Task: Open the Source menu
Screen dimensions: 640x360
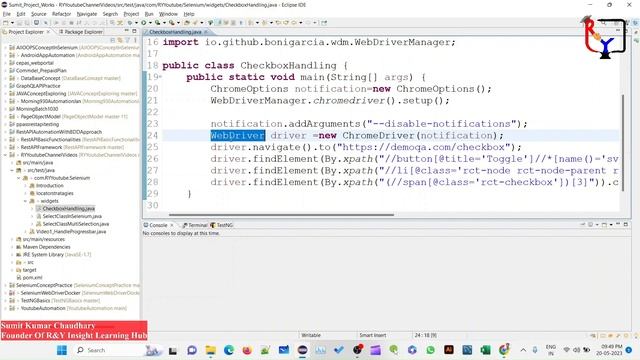Action: coord(38,14)
